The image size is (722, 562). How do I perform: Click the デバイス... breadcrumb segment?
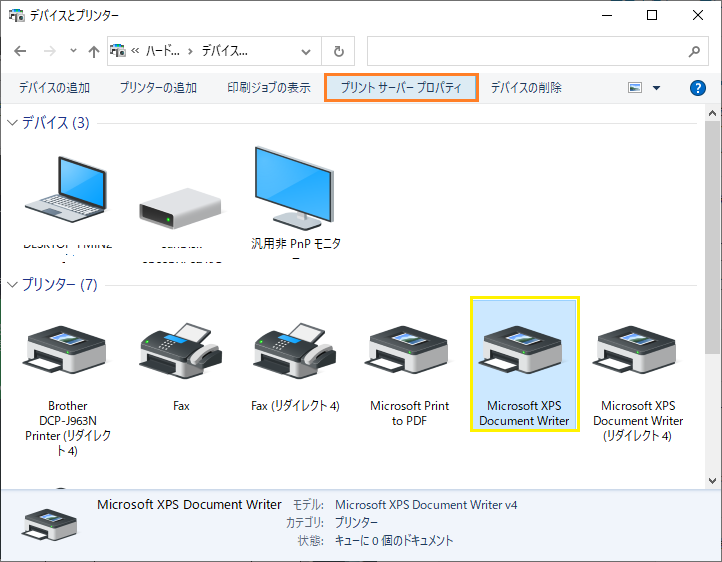225,51
